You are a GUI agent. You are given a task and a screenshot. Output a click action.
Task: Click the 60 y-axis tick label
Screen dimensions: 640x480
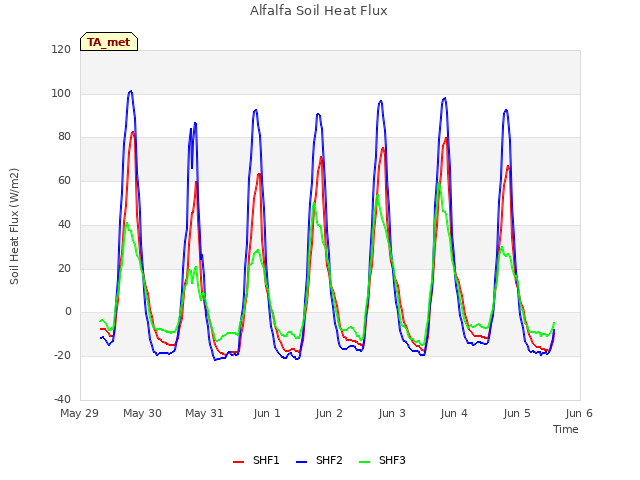64,180
